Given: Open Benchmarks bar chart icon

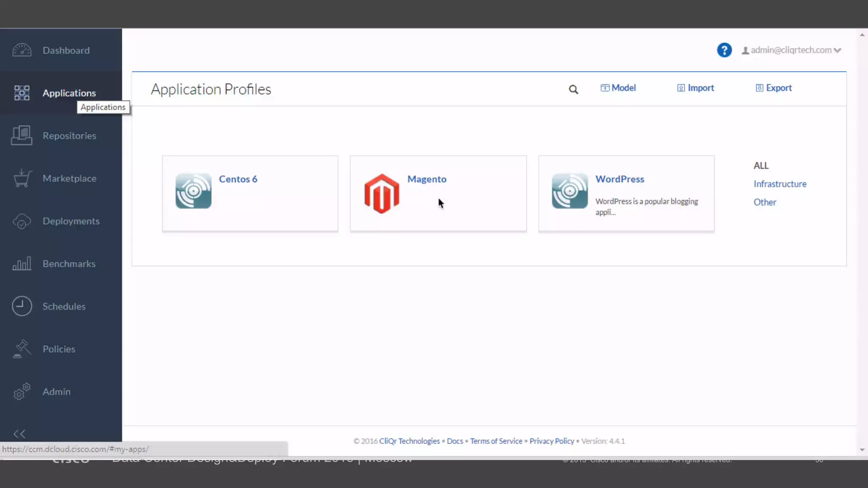Looking at the screenshot, I should [22, 263].
